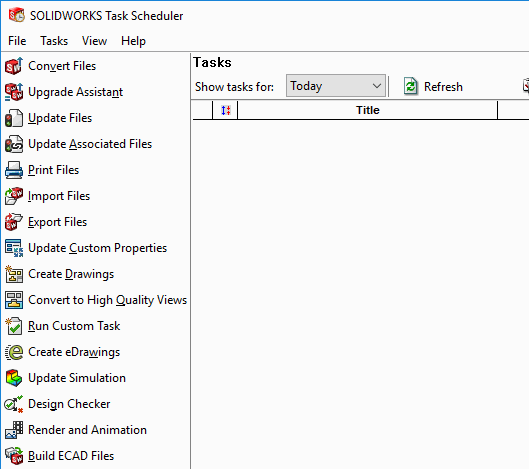
Task: Click the Export Files icon
Action: click(x=14, y=222)
